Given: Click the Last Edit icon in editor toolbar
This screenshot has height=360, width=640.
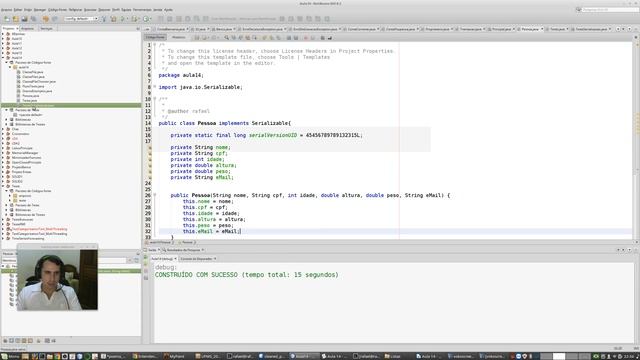Looking at the screenshot, I should pos(197,38).
